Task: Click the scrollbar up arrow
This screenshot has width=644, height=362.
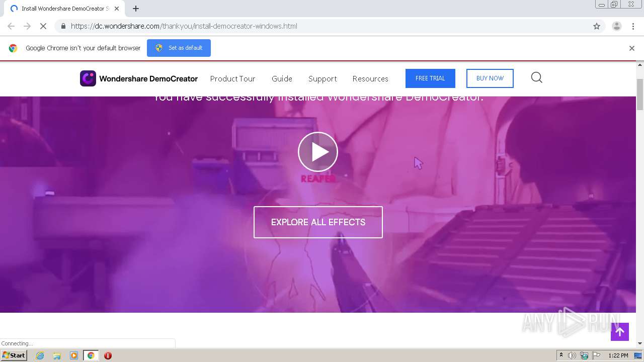Action: (x=640, y=65)
